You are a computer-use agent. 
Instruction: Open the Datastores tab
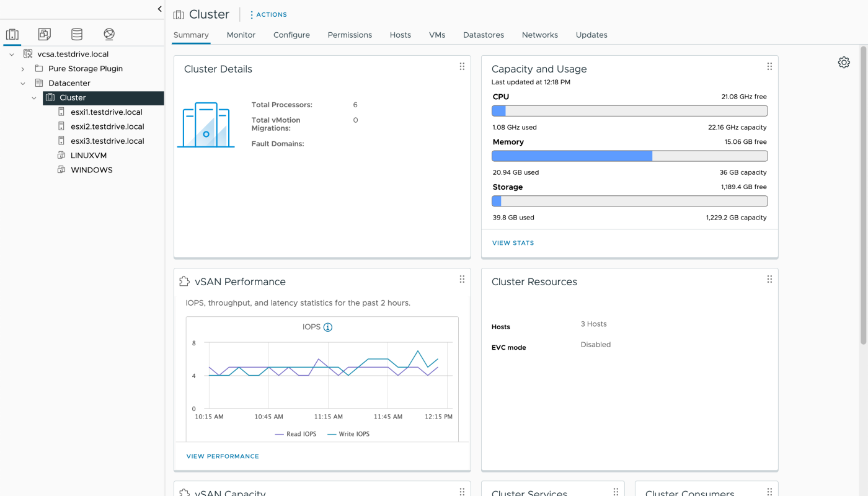[x=483, y=35]
